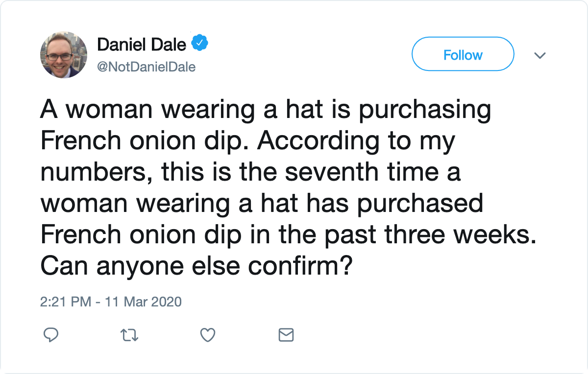588x374 pixels.
Task: Open Daniel Dale's profile picture
Action: pos(63,54)
